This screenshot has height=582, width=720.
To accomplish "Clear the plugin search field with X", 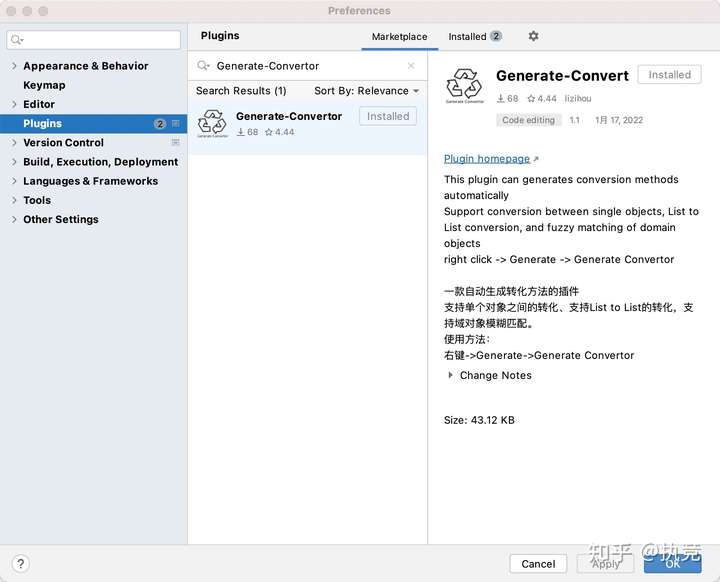I will point(411,66).
